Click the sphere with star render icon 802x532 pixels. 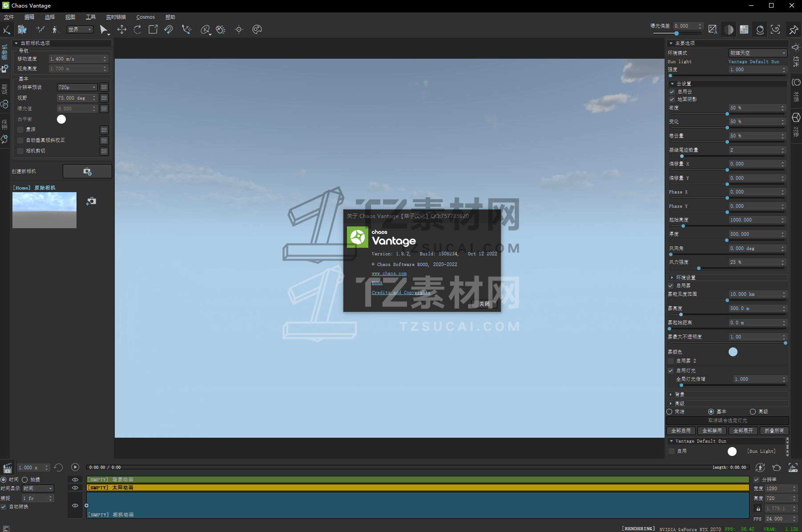tap(760, 29)
